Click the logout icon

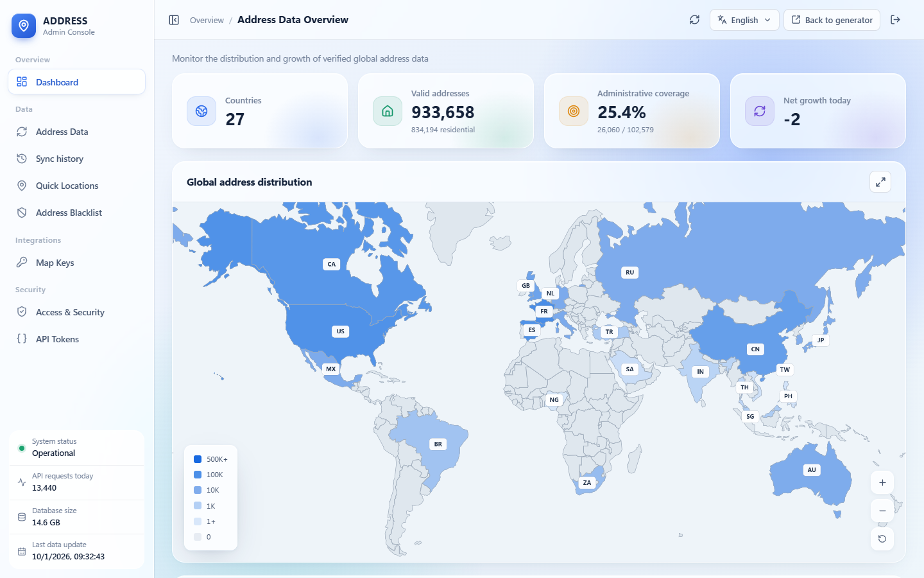tap(896, 20)
